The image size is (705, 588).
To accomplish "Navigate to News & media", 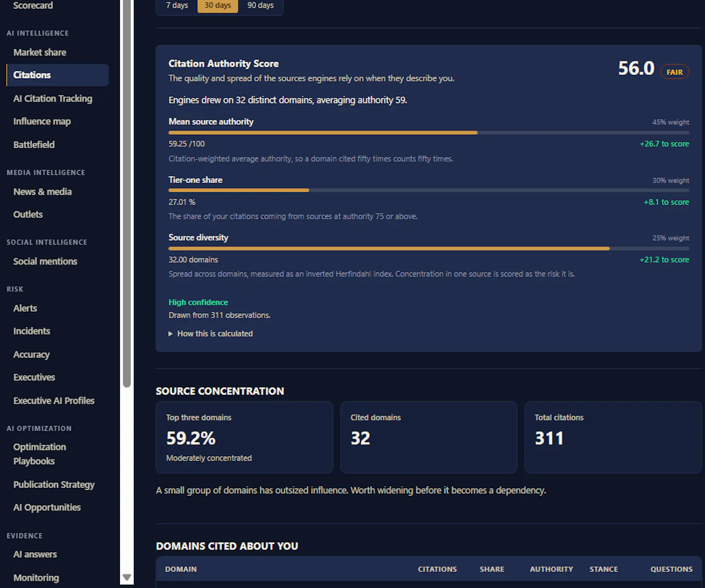I will point(42,192).
